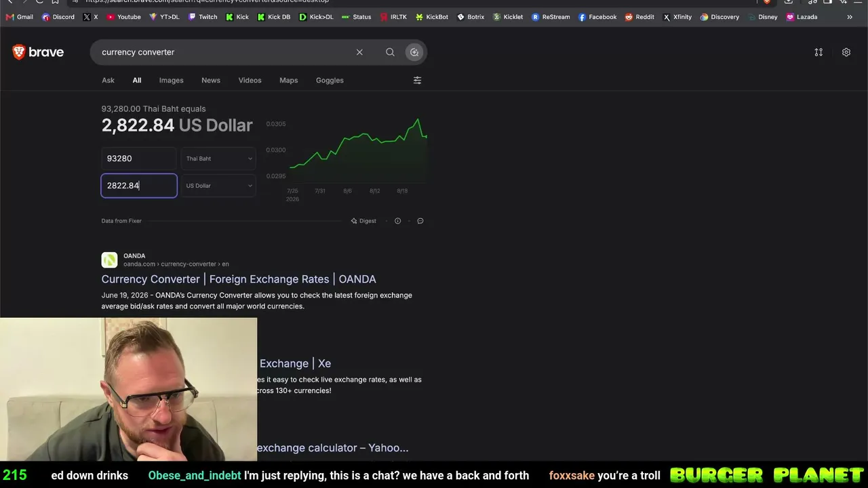The height and width of the screenshot is (488, 868).
Task: Click the BURGER PLANET stream banner
Action: [766, 475]
